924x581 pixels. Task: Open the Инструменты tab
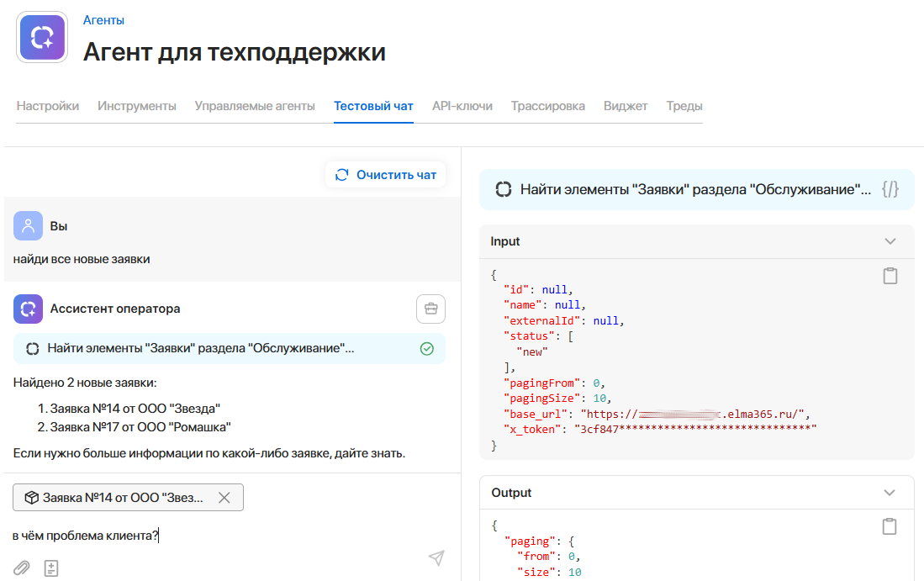(137, 106)
